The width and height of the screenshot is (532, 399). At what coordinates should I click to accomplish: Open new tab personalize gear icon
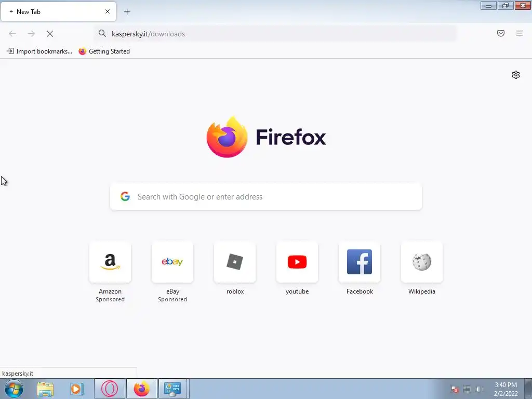point(516,75)
